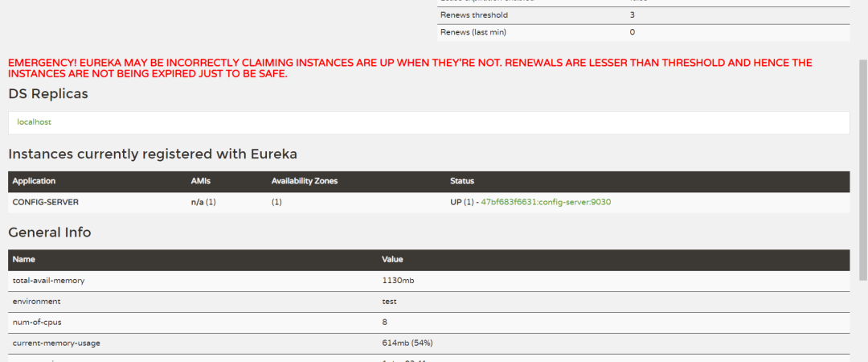The image size is (868, 362).
Task: Click the 'Renews threshold' label
Action: coord(474,15)
